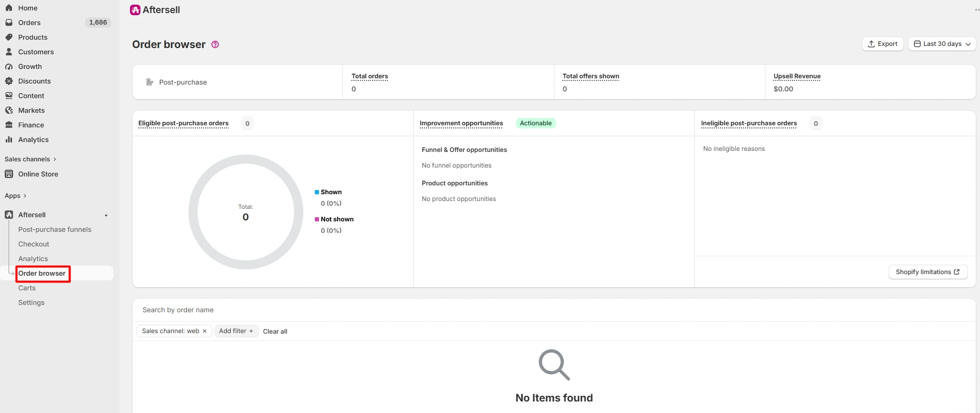Click the Actionable badge

[536, 123]
